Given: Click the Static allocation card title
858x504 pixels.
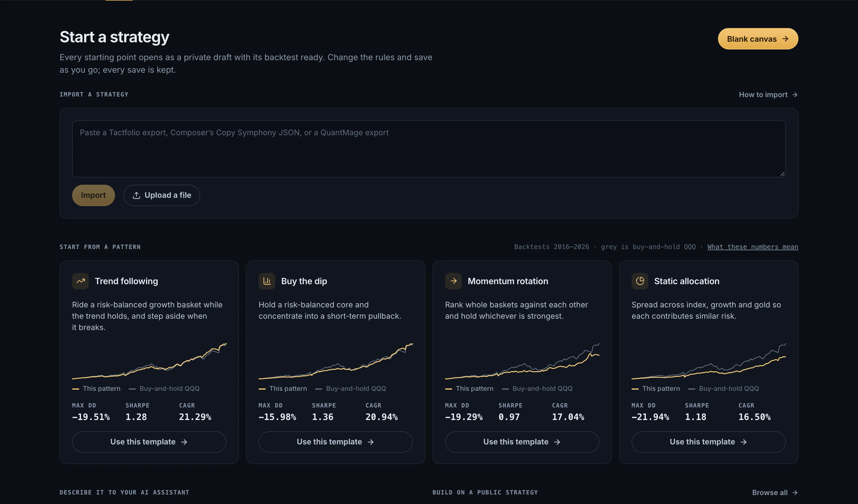Looking at the screenshot, I should click(x=686, y=281).
